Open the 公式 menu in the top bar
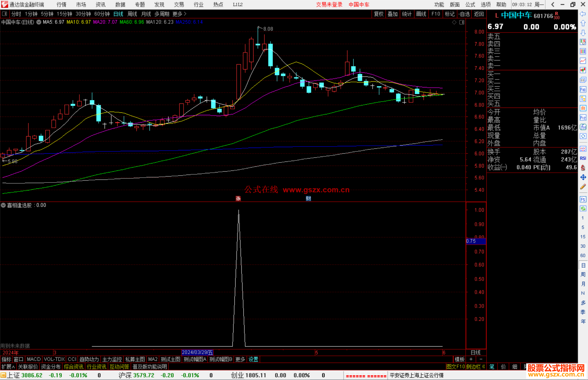Image resolution: width=588 pixels, height=380 pixels. [470, 4]
